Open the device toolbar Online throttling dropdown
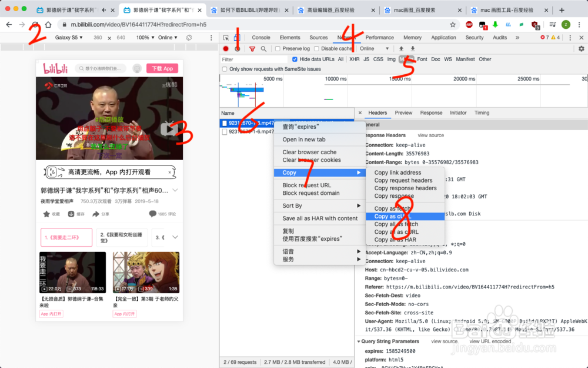This screenshot has height=368, width=588. tap(168, 38)
